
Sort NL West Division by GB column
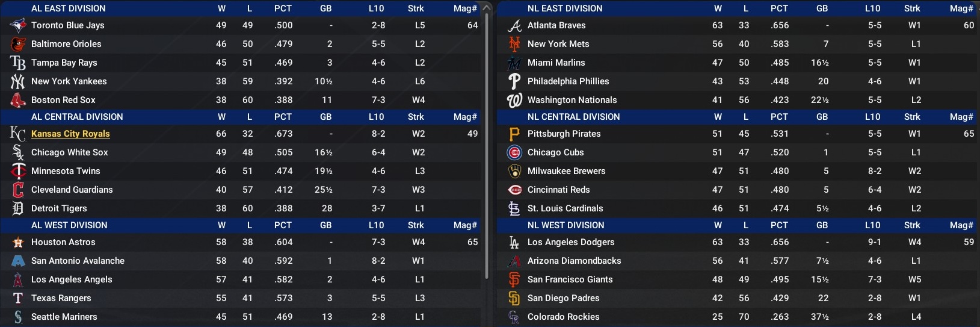[x=822, y=225]
